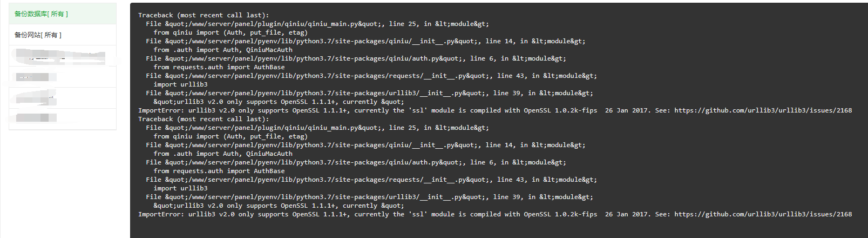Click the second 'import urllib3' log line
This screenshot has width=868, height=238.
tap(180, 188)
